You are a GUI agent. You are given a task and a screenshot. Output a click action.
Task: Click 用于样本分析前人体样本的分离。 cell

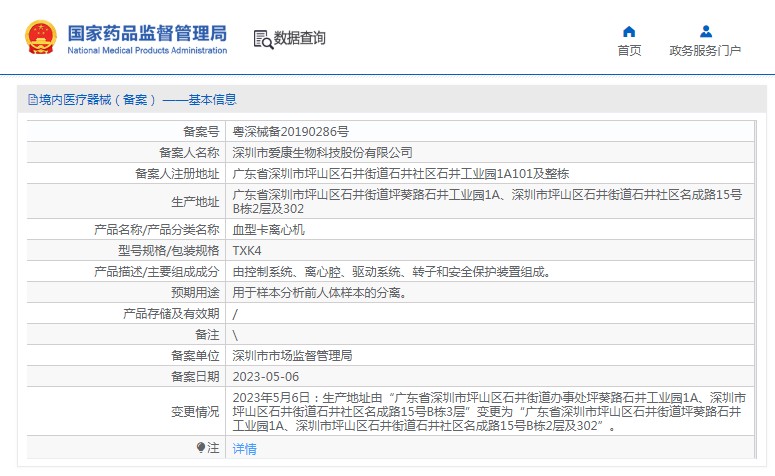pos(320,293)
